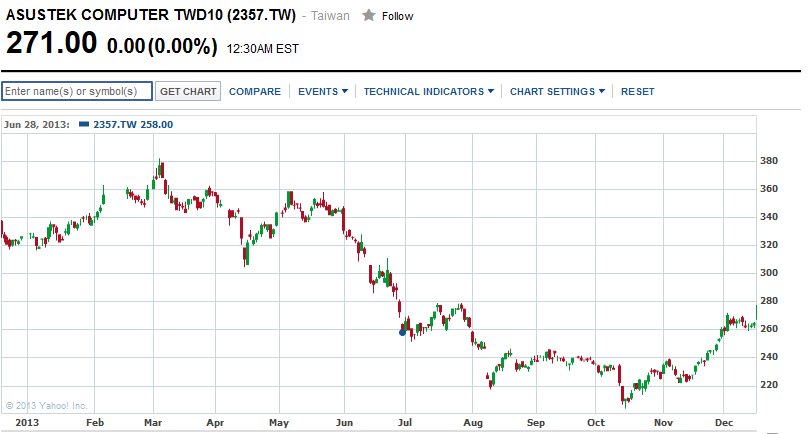Click the 260 price axis label
This screenshot has width=808, height=434.
tap(769, 328)
